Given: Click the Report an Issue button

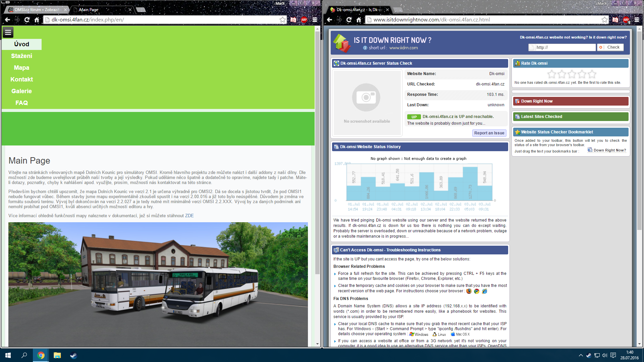Looking at the screenshot, I should tap(489, 133).
